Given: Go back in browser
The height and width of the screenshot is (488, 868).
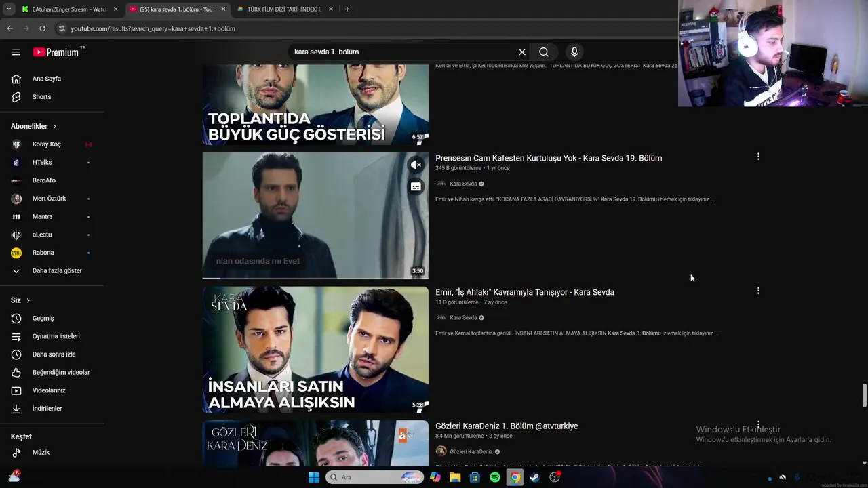Looking at the screenshot, I should click(x=9, y=28).
